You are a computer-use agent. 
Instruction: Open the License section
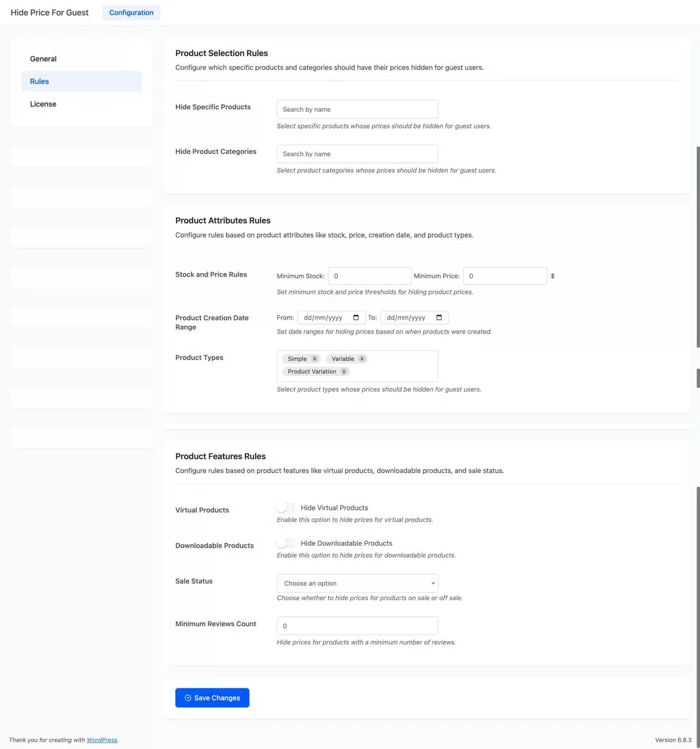pyautogui.click(x=43, y=104)
